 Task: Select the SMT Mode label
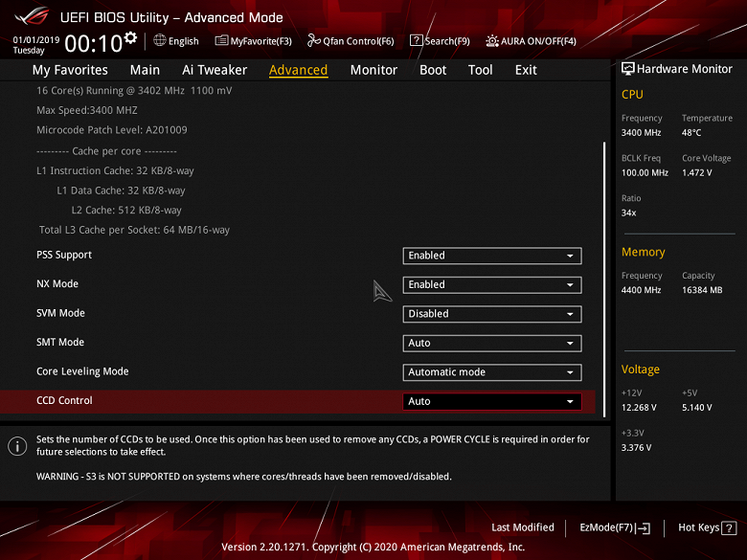(x=60, y=343)
